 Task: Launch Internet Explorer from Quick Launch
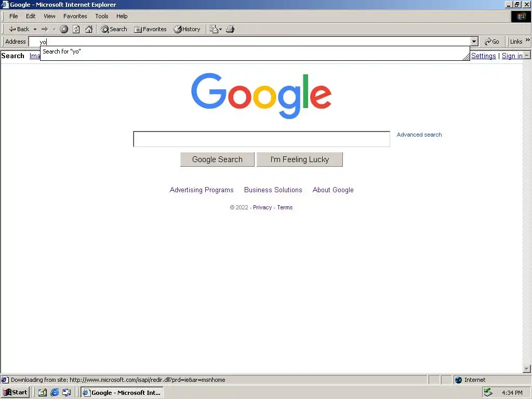pos(54,393)
